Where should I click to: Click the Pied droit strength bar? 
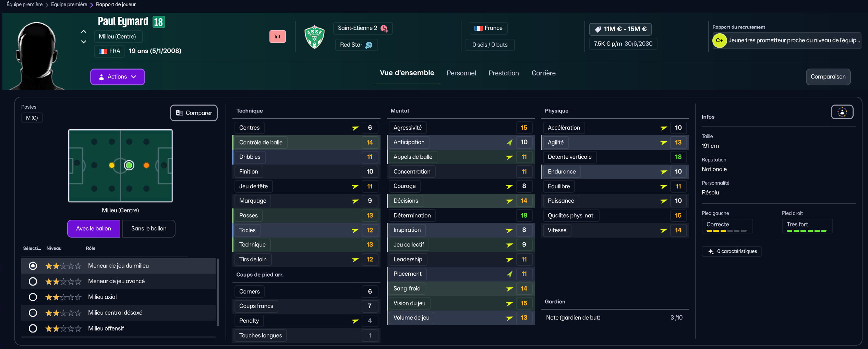806,231
